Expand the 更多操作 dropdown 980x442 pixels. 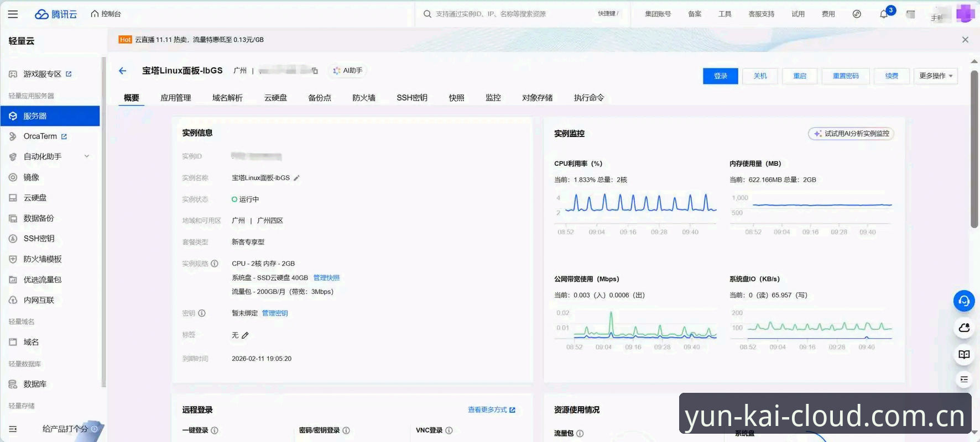click(936, 76)
